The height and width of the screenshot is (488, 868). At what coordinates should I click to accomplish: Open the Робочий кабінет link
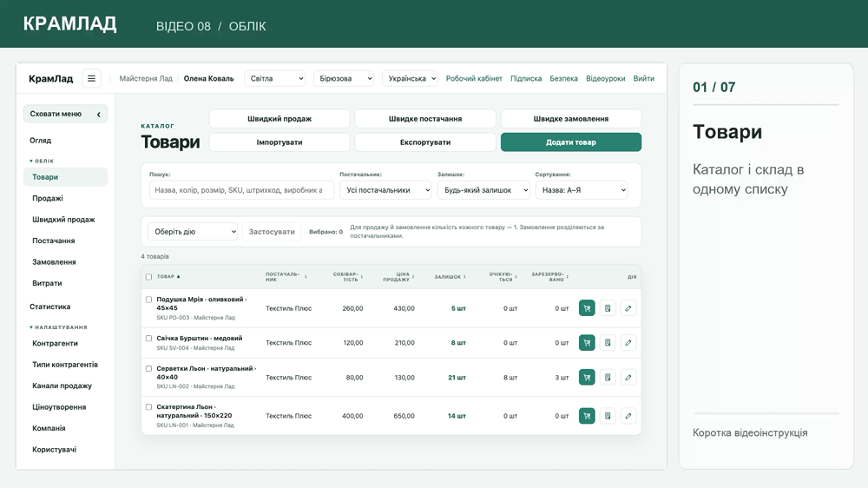[474, 79]
